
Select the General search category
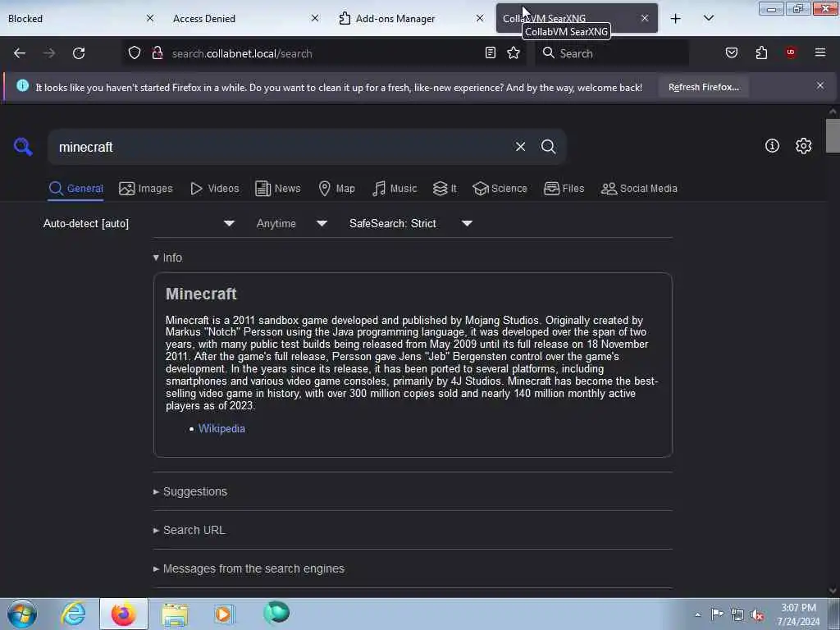[x=75, y=189]
